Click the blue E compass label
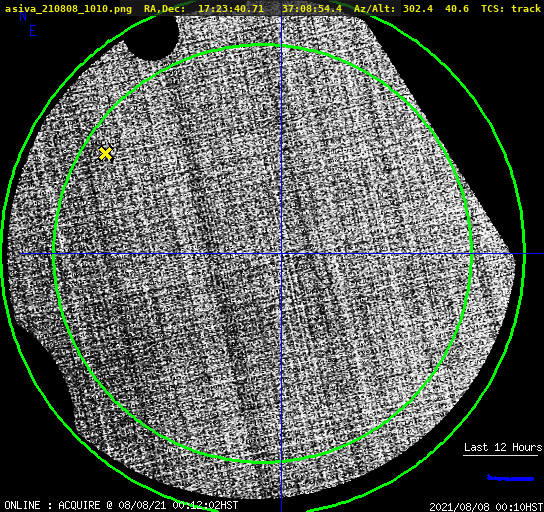 (x=33, y=31)
